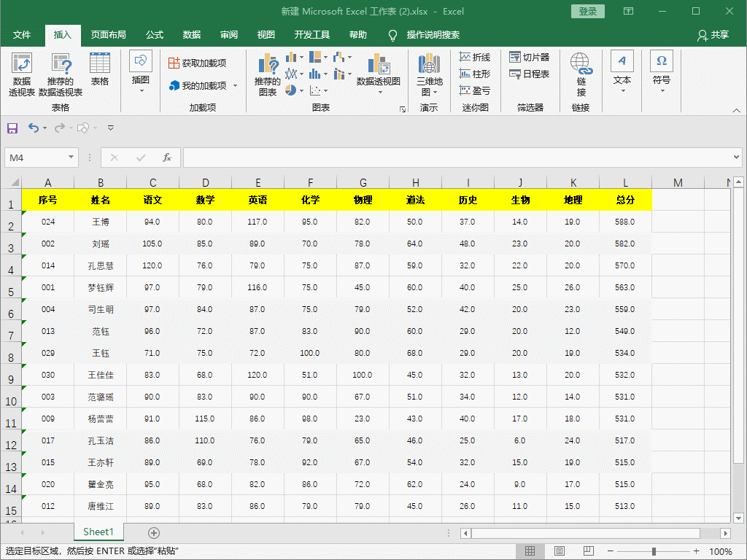
Task: Switch to View (视图) tab
Action: pos(266,35)
